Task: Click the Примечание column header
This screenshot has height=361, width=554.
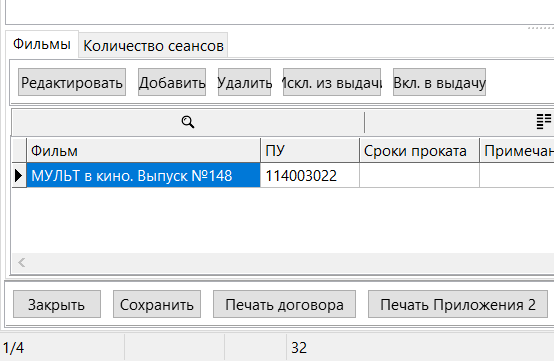Action: coord(517,151)
